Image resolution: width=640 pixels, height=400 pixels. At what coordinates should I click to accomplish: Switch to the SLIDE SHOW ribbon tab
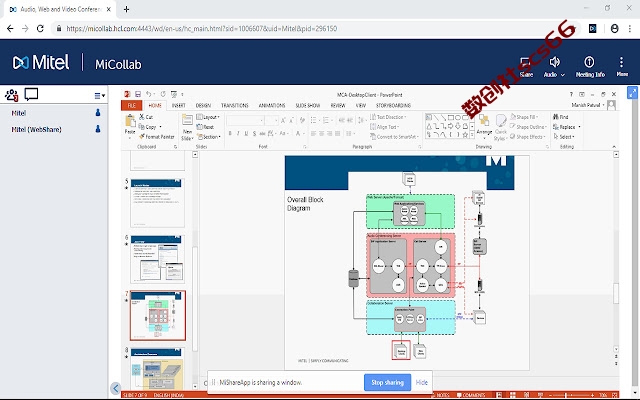point(308,105)
